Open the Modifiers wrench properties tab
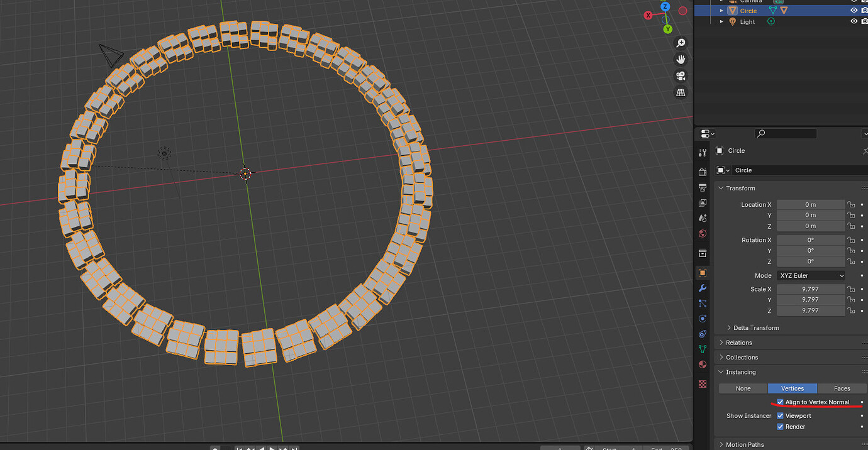The height and width of the screenshot is (450, 868). coord(703,288)
